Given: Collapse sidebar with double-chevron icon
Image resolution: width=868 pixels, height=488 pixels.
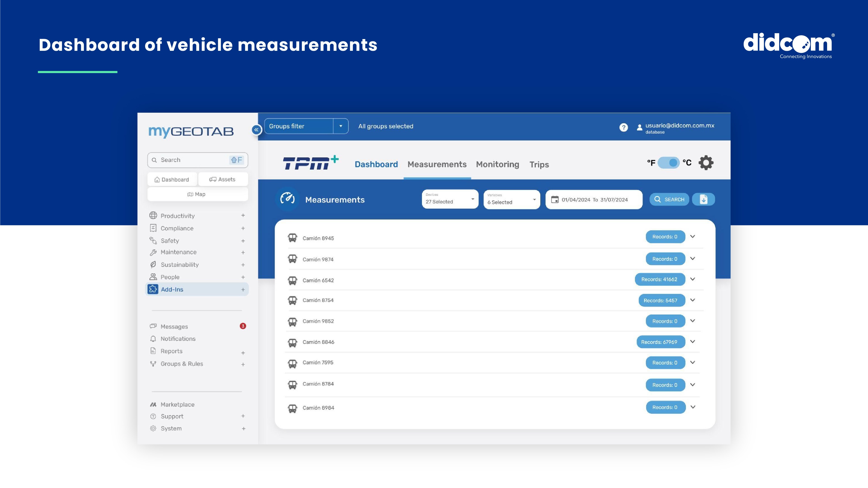Looking at the screenshot, I should pos(256,130).
